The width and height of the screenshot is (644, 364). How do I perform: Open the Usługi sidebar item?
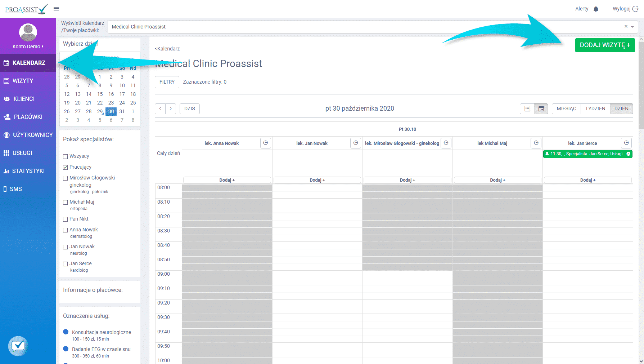coord(28,153)
